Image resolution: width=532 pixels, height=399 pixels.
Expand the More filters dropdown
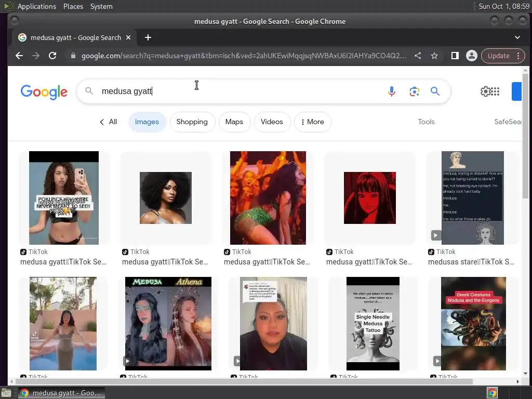312,122
